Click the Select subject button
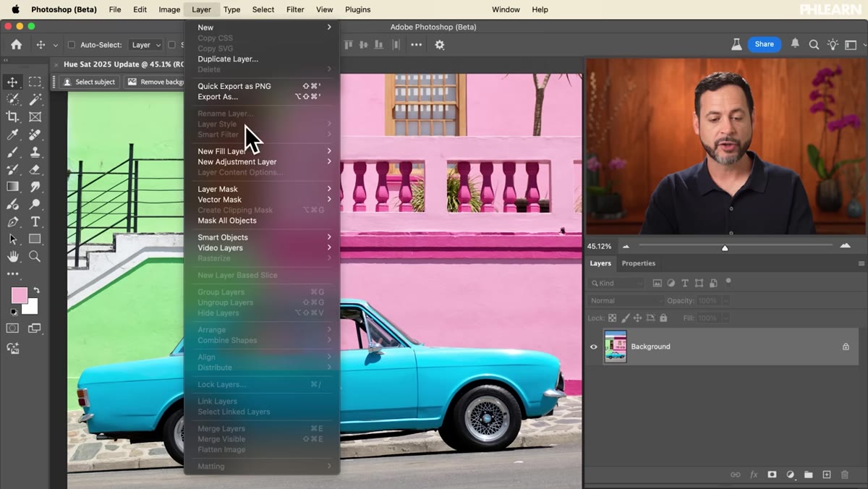Viewport: 868px width, 489px height. tap(89, 82)
